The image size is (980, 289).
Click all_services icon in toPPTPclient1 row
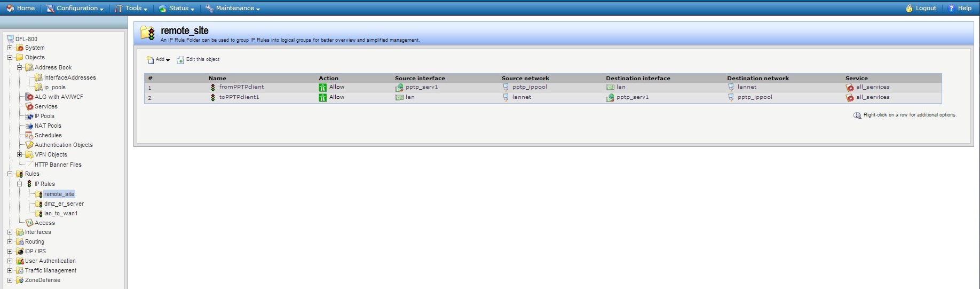pyautogui.click(x=850, y=98)
